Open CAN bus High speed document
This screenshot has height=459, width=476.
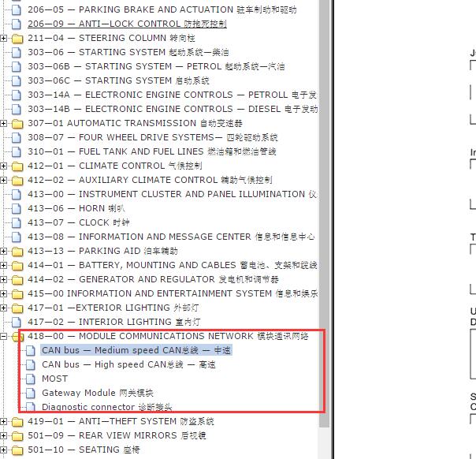click(x=128, y=364)
